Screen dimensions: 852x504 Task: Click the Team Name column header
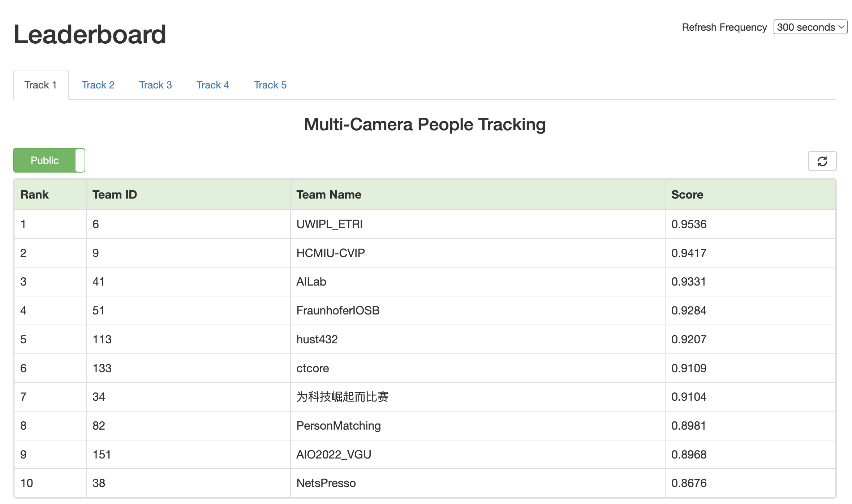point(328,195)
